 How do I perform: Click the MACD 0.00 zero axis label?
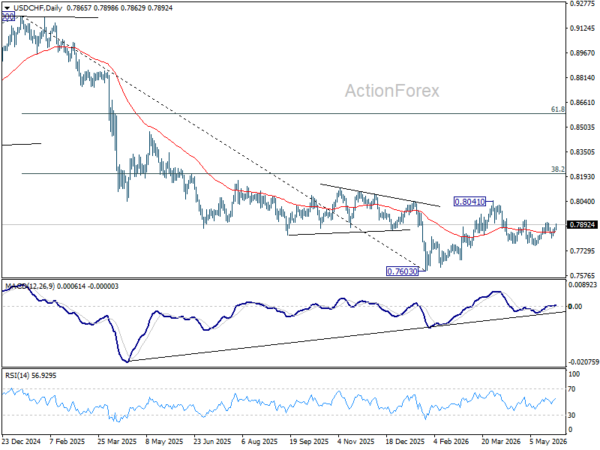576,307
